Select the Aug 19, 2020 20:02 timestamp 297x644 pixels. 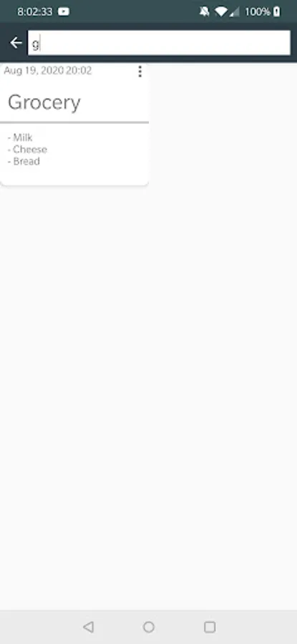[48, 71]
